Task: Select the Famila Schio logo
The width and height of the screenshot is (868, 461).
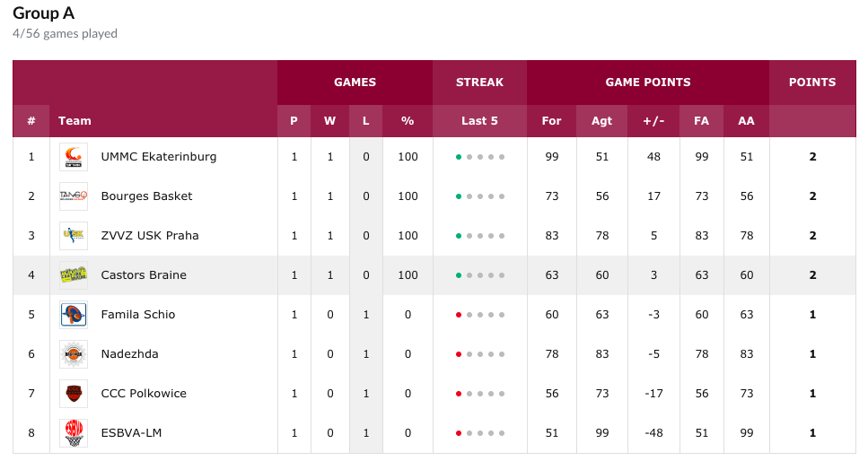Action: (74, 315)
